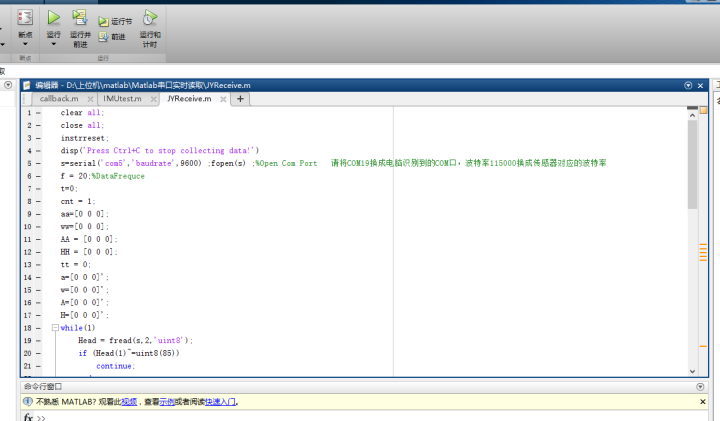Viewport: 720px width, 421px height.
Task: Set breakpoint on line 19 dash
Action: pos(38,341)
